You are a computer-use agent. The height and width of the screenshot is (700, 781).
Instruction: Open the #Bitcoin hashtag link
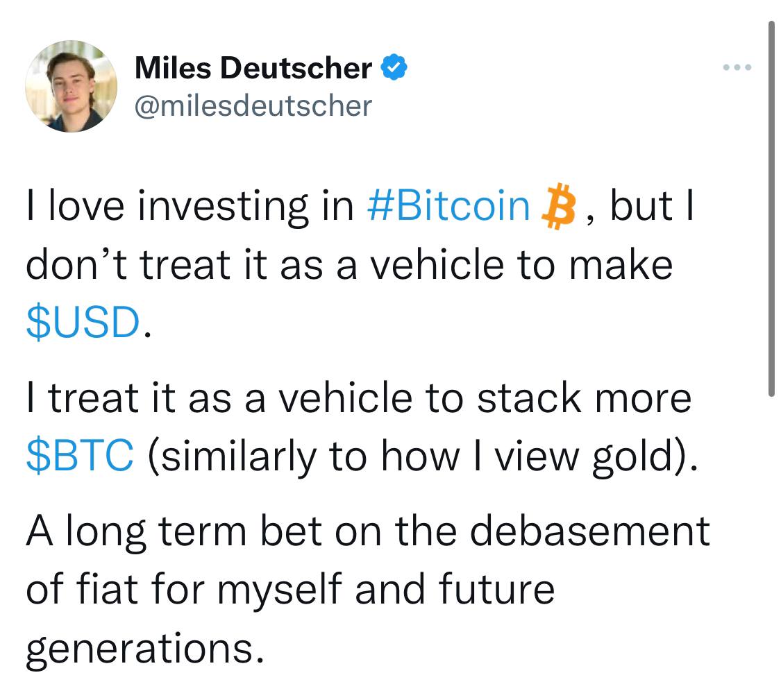coord(448,205)
